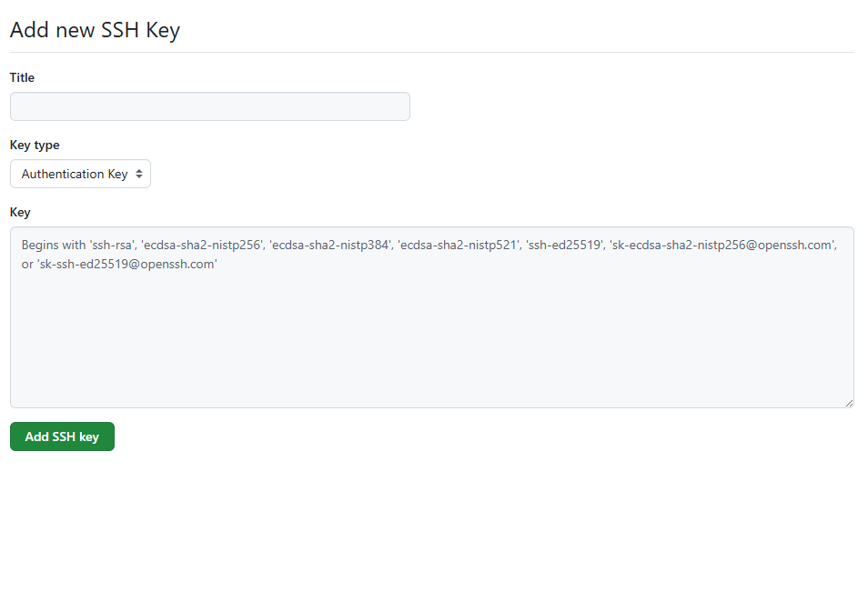The image size is (868, 592).
Task: Click the Key label above textarea
Action: [x=20, y=212]
